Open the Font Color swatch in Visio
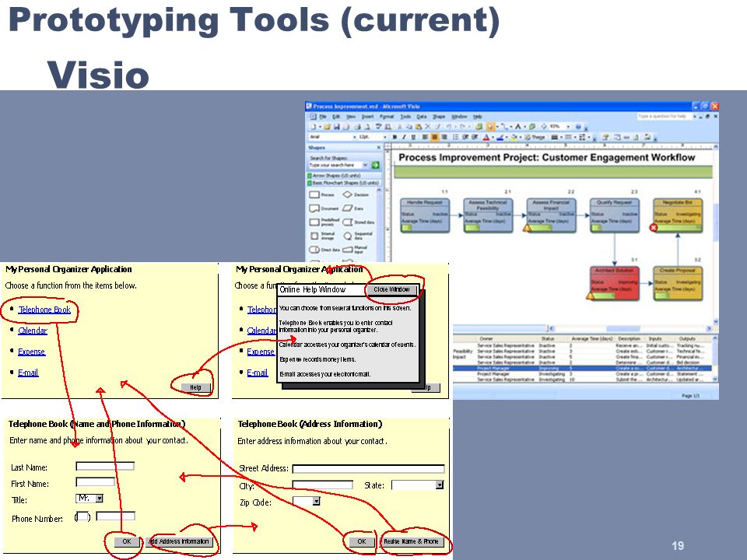Viewport: 747px width, 560px height. point(486,137)
